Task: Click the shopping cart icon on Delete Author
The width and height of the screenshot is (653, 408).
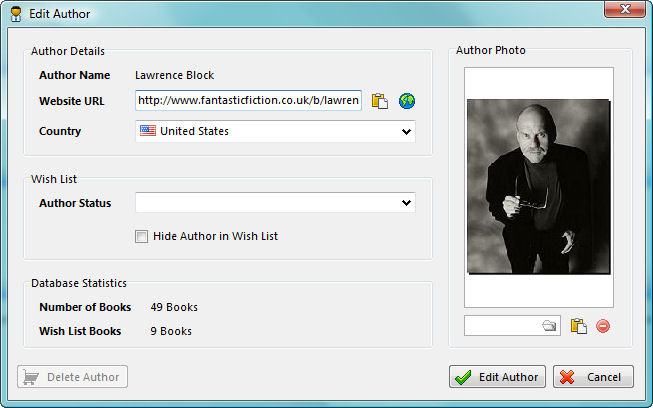Action: coord(31,377)
